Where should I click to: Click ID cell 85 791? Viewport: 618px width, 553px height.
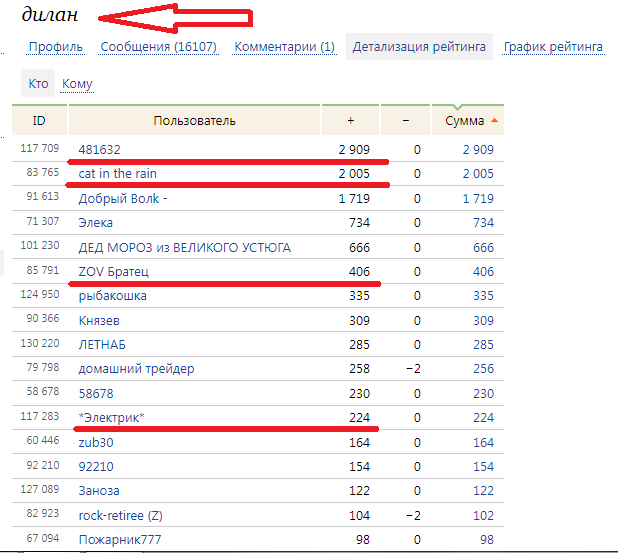click(43, 270)
